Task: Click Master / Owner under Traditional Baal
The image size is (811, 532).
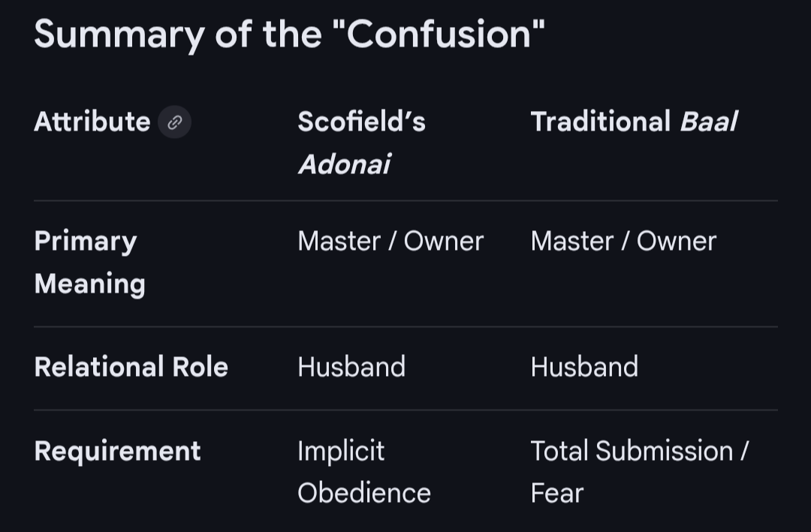Action: tap(623, 241)
